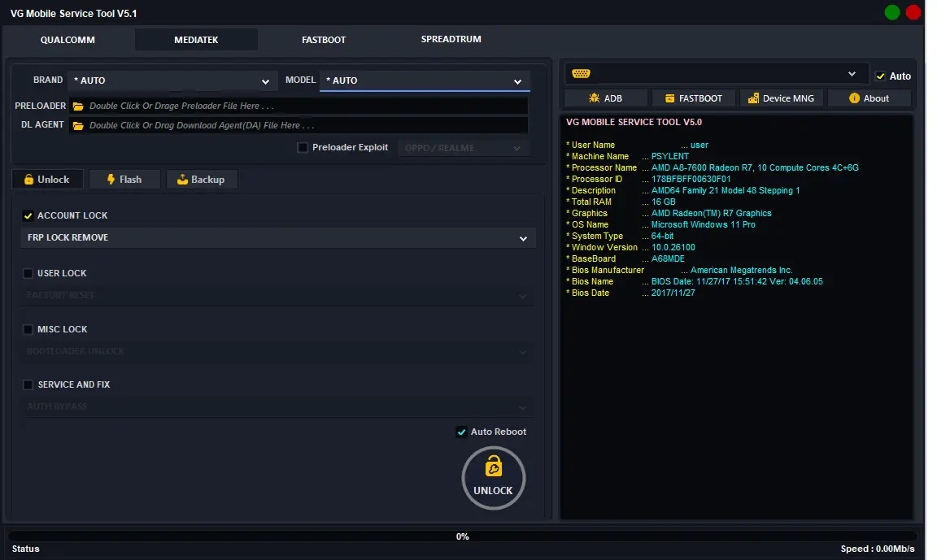Open the SPREADTRUM tab
This screenshot has width=937, height=560.
(451, 39)
